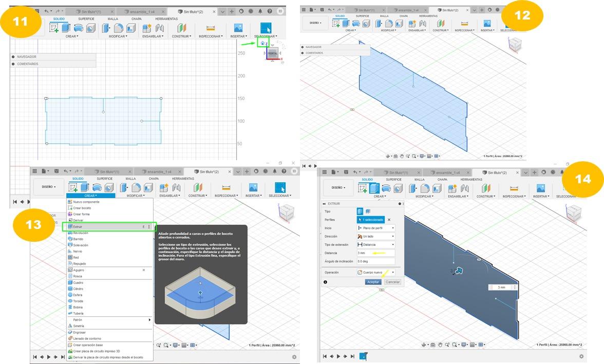The width and height of the screenshot is (604, 364).
Task: Click the Measure icon in step 14 toolbar
Action: point(514,188)
